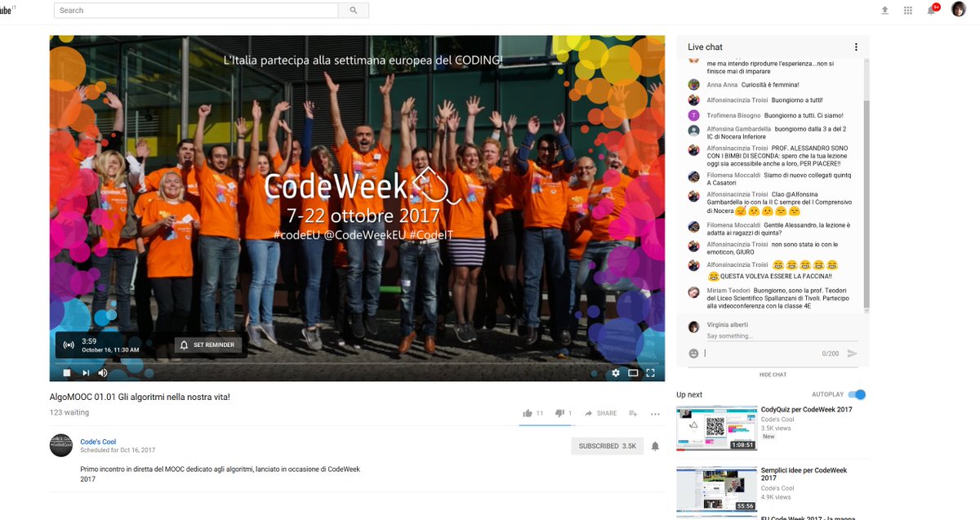Toggle the Autoplay switch
The image size is (980, 520).
coord(857,394)
